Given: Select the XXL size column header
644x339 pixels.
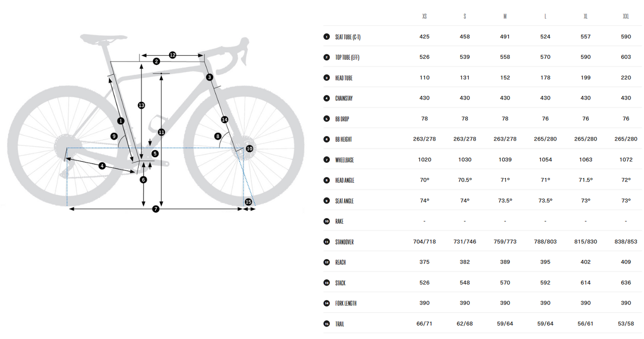Looking at the screenshot, I should coord(626,17).
